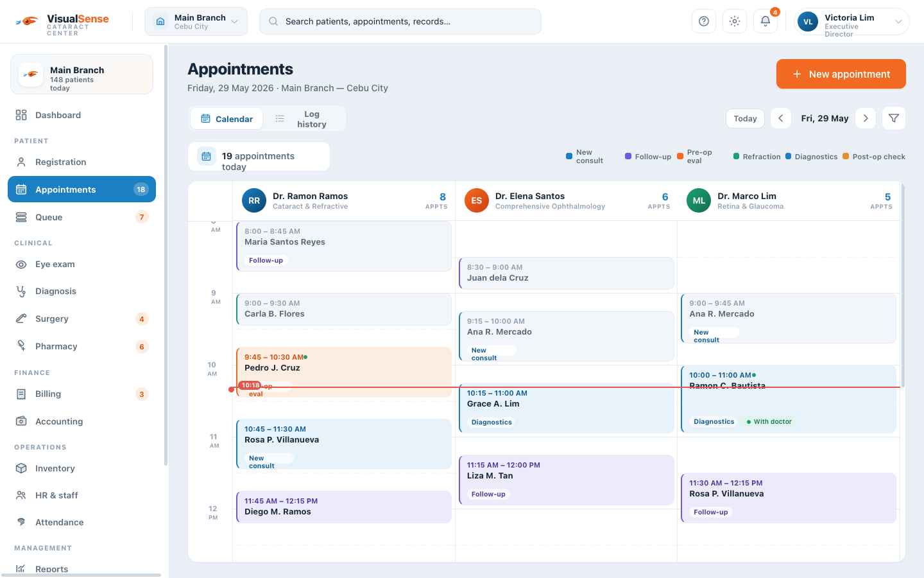
Task: Focus the patient search field
Action: [x=400, y=21]
